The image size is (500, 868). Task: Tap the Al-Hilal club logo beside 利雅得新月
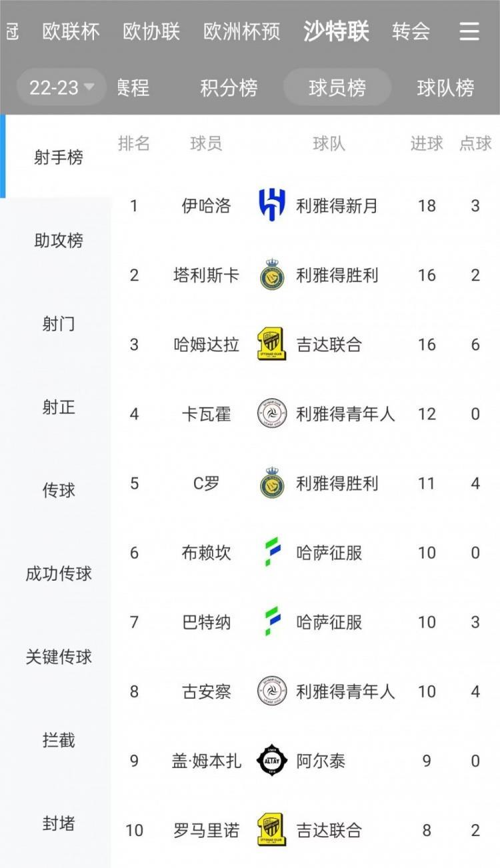coord(272,205)
